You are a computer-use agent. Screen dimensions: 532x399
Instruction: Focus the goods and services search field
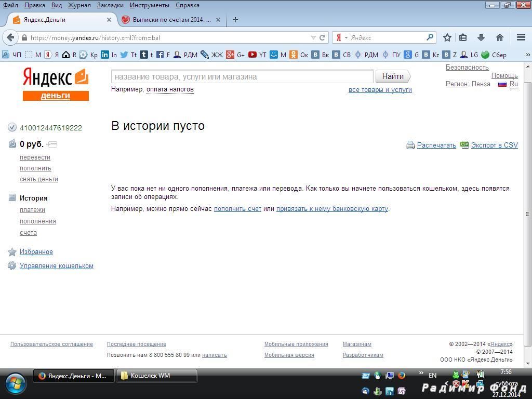[242, 77]
